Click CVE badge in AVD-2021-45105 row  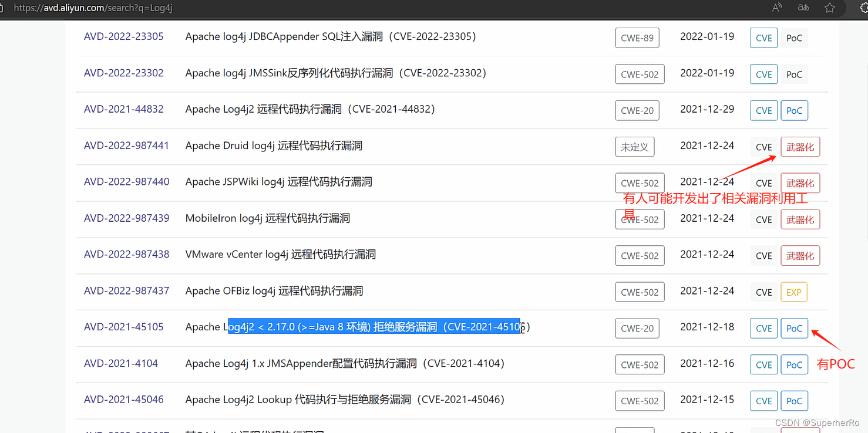tap(764, 329)
